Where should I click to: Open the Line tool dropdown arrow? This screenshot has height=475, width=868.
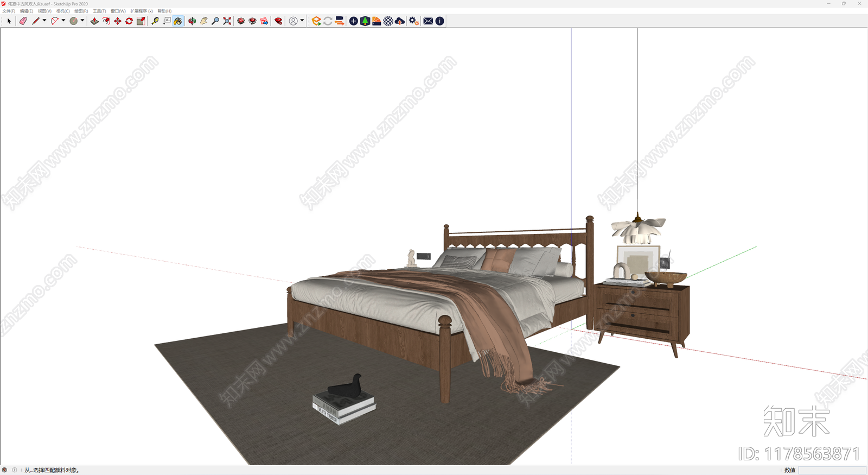coord(44,21)
